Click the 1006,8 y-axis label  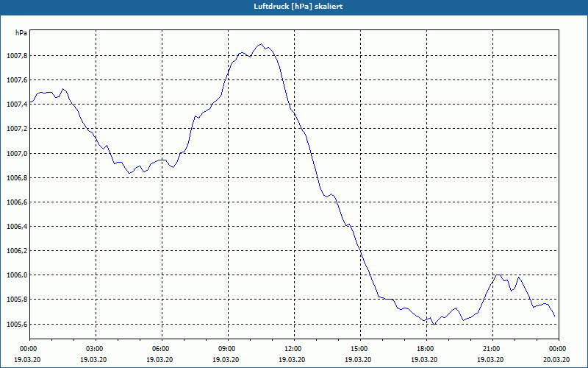click(x=17, y=178)
